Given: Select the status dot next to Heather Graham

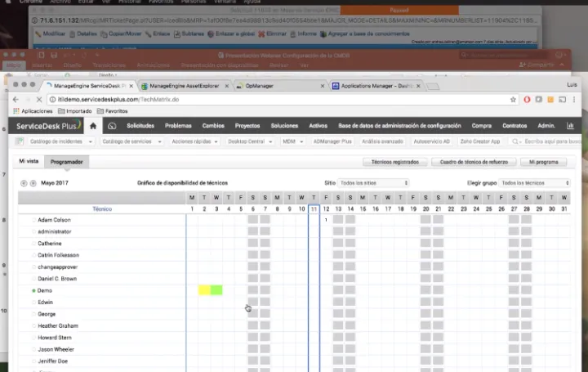Looking at the screenshot, I should (x=33, y=326).
